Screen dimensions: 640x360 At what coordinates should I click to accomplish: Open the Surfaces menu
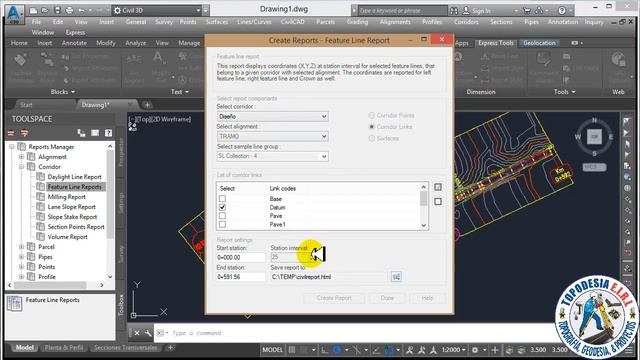coord(217,22)
